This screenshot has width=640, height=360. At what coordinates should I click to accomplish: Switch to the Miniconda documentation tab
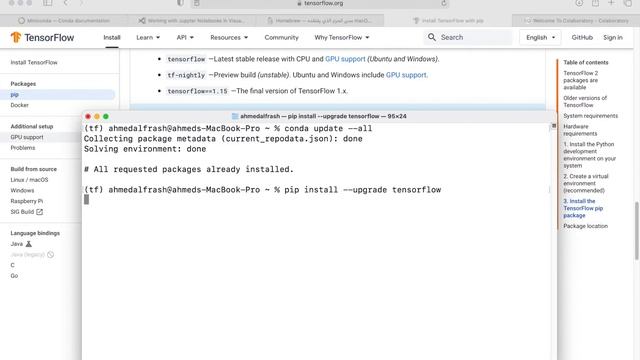click(x=64, y=20)
